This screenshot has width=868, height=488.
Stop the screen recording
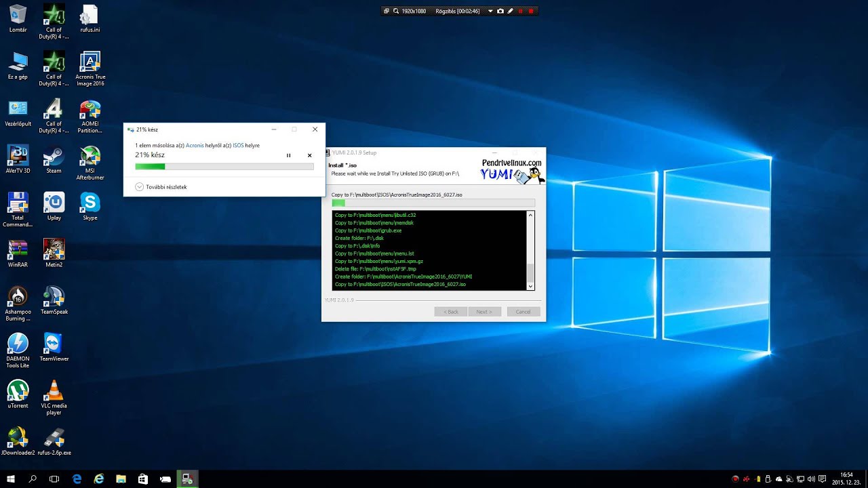click(x=531, y=11)
